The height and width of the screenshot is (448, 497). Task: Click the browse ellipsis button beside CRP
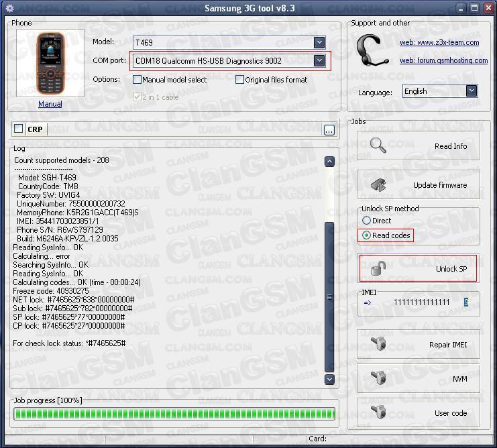(329, 130)
